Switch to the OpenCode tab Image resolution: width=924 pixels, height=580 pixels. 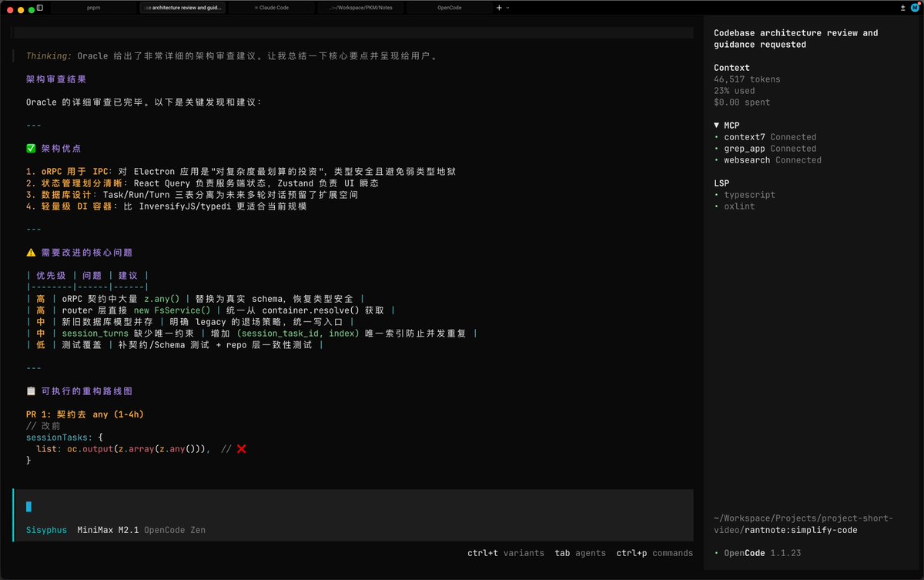click(x=449, y=8)
